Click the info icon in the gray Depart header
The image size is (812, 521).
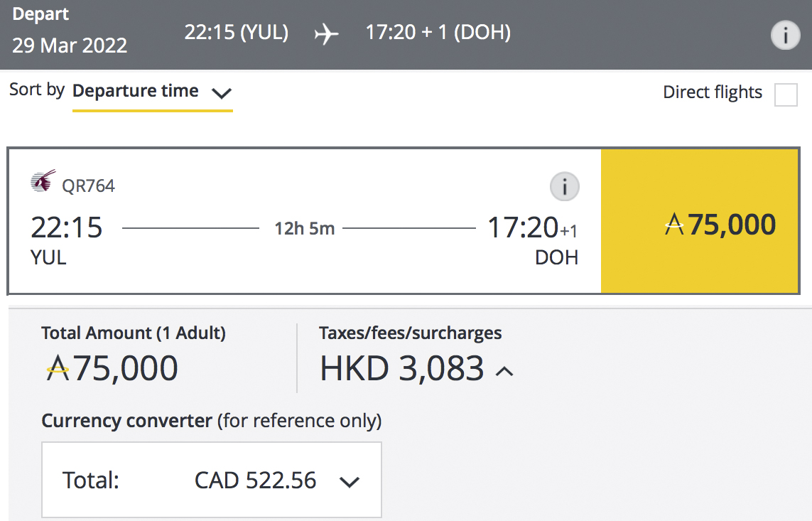[x=785, y=36]
